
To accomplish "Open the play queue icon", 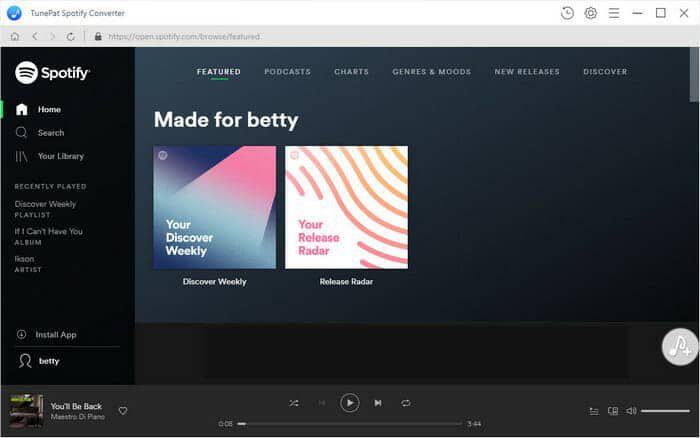I will [594, 411].
